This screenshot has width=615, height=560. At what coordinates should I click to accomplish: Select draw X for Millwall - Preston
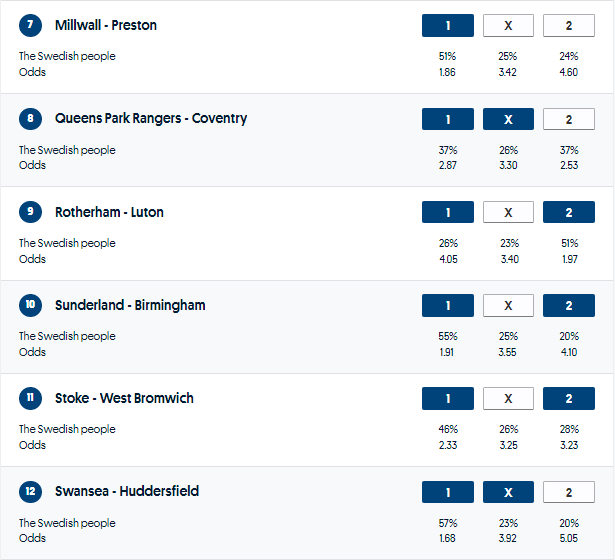point(508,26)
